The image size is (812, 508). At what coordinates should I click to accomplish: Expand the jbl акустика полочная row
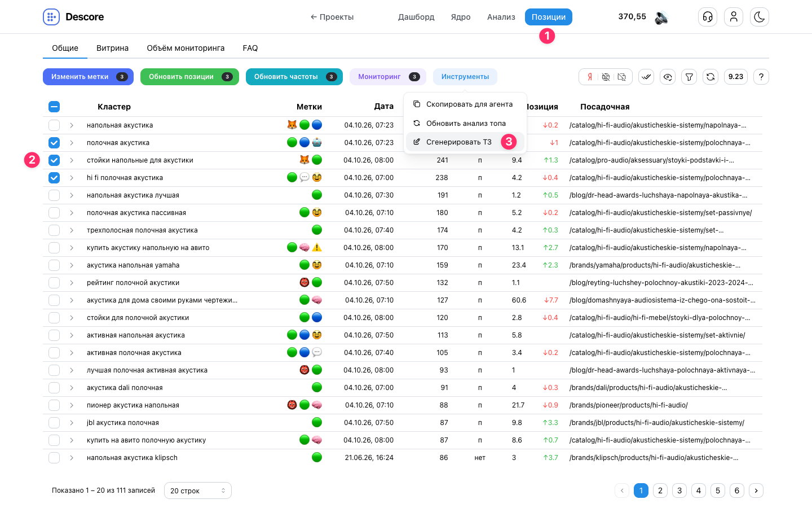pyautogui.click(x=72, y=423)
